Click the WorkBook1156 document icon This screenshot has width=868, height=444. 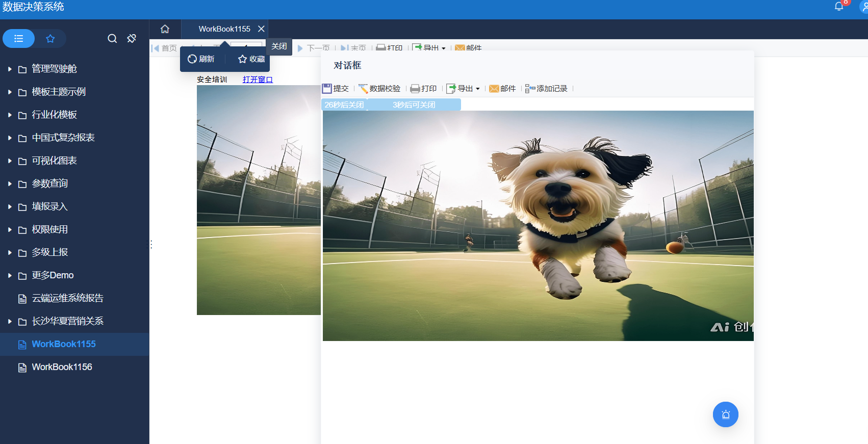[x=22, y=368]
